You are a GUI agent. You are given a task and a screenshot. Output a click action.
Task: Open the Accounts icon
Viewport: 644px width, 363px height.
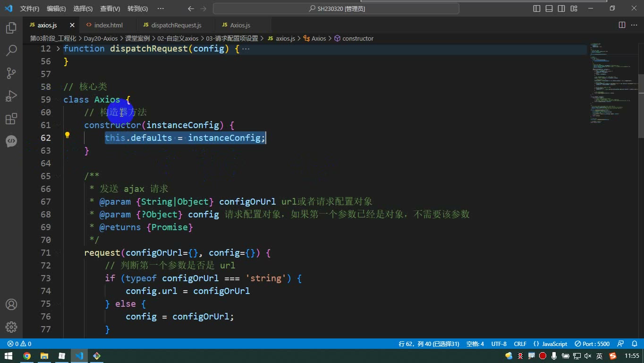point(11,304)
